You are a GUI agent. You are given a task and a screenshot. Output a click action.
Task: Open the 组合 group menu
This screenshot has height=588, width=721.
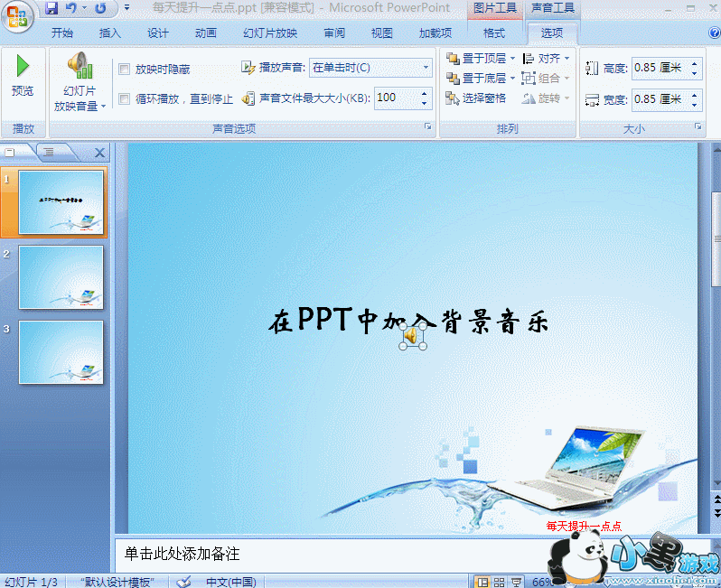546,79
